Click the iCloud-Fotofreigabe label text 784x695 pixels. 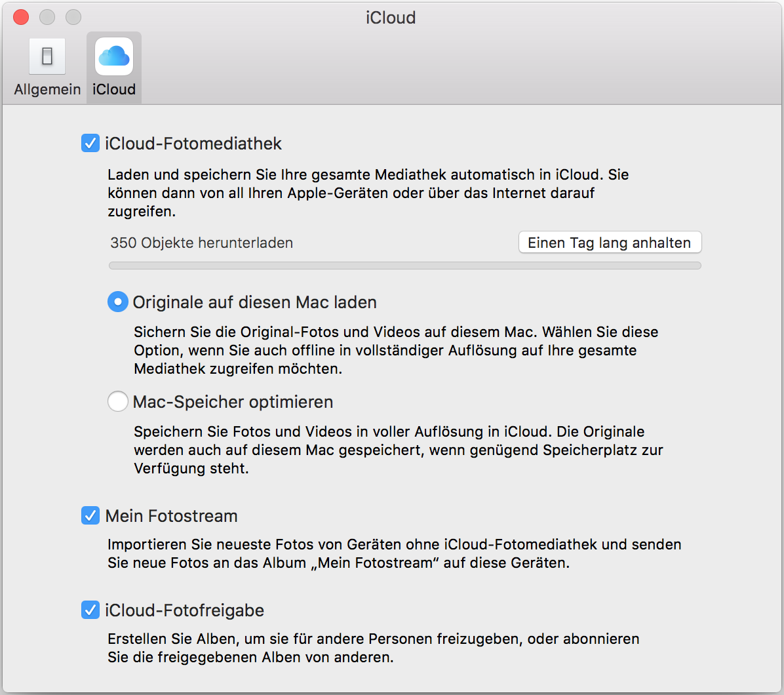click(x=184, y=610)
